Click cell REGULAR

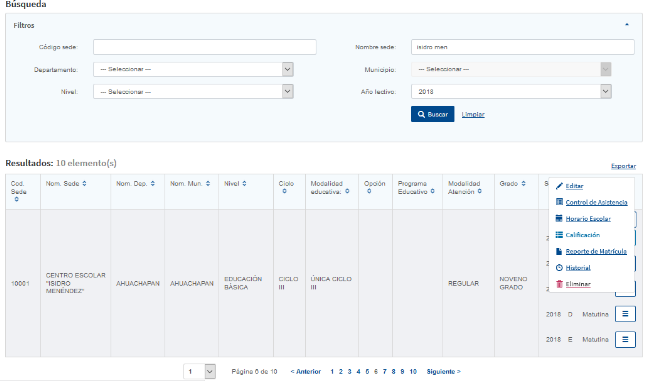(x=463, y=283)
